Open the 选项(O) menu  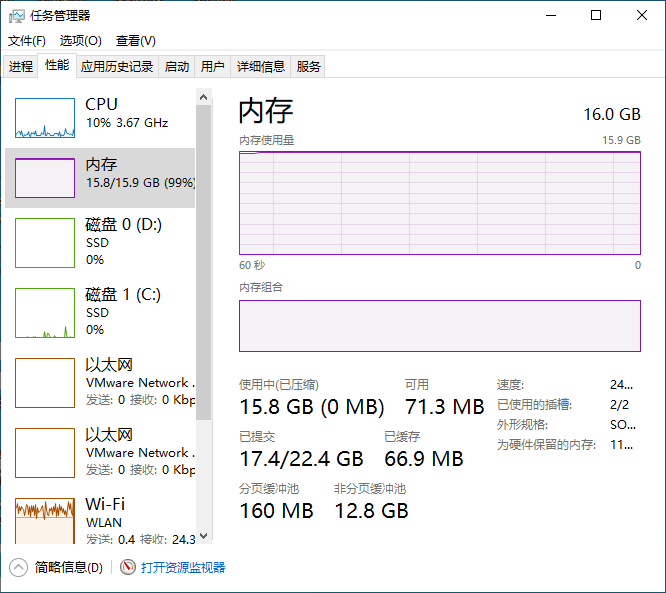point(80,41)
